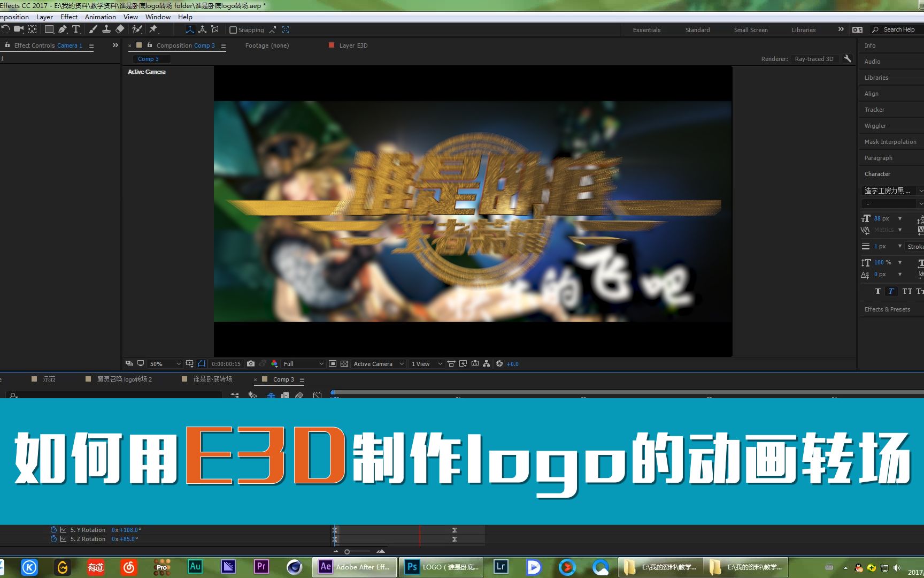Open the Tracker panel
Screen dimensions: 924x578
click(x=874, y=110)
